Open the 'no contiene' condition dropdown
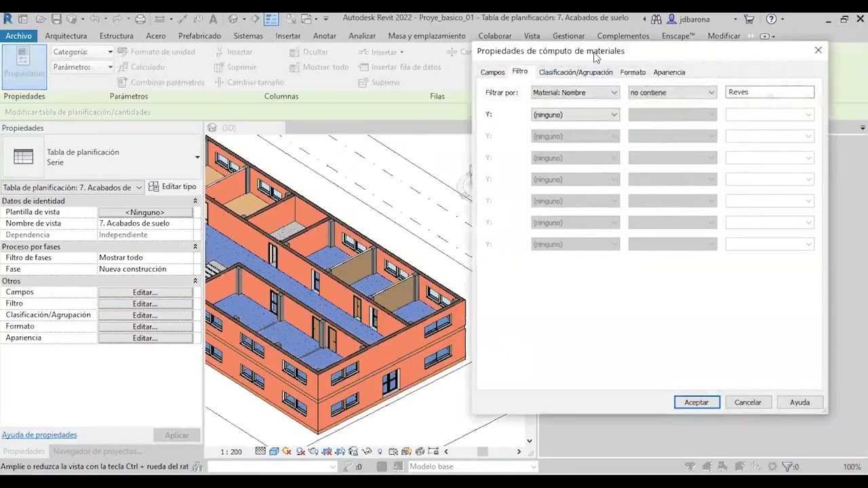This screenshot has height=488, width=868. [672, 93]
